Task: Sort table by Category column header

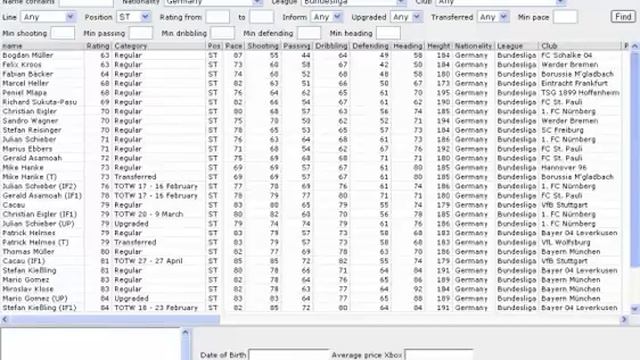Action: pos(159,46)
